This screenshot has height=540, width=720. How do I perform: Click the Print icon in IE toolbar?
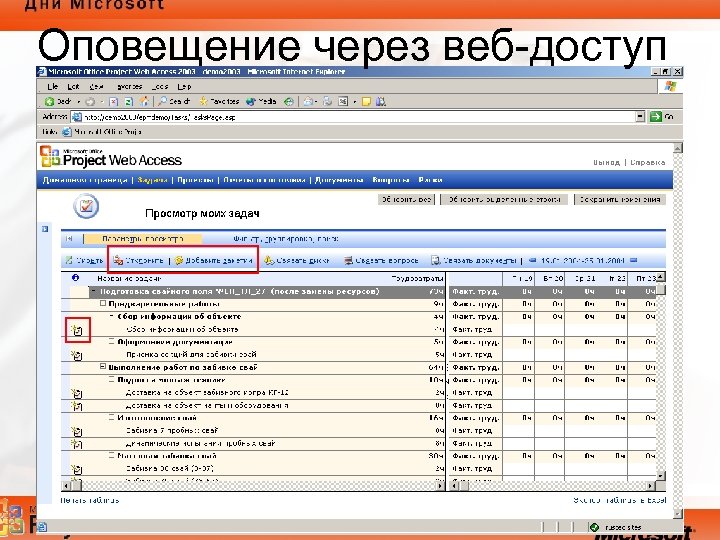coord(327,101)
